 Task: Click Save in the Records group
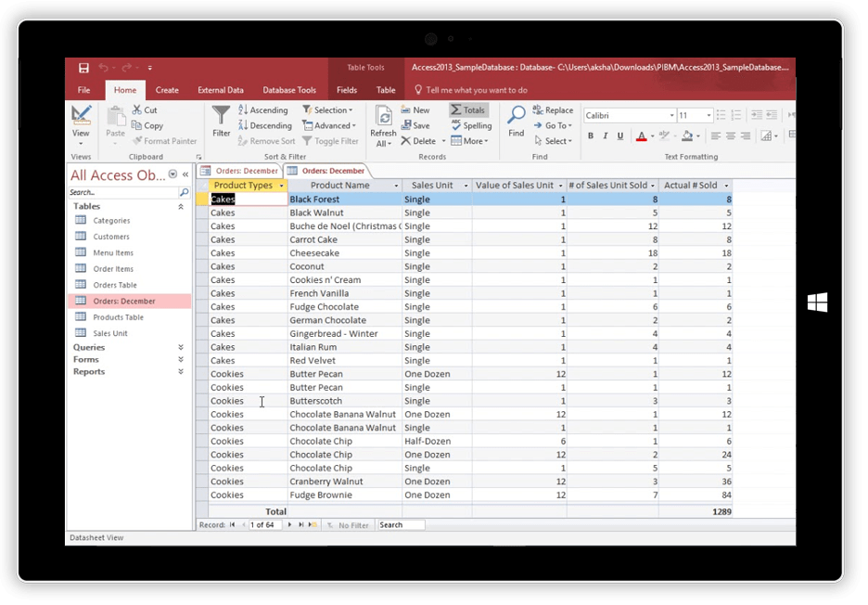(416, 124)
